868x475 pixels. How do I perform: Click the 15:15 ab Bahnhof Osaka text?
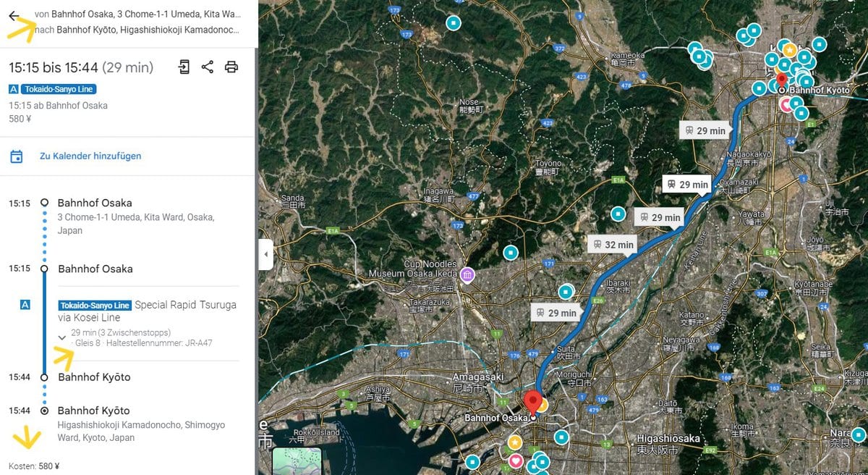pos(58,106)
